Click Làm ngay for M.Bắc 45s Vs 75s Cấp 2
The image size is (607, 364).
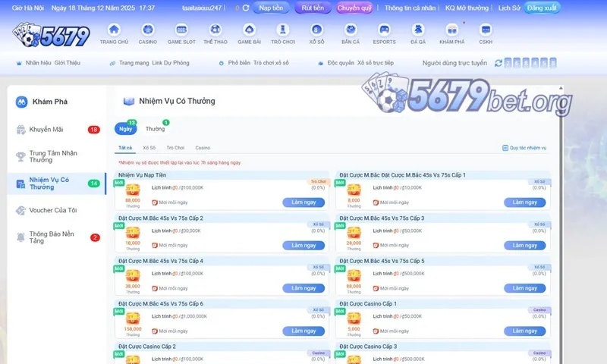(x=303, y=245)
